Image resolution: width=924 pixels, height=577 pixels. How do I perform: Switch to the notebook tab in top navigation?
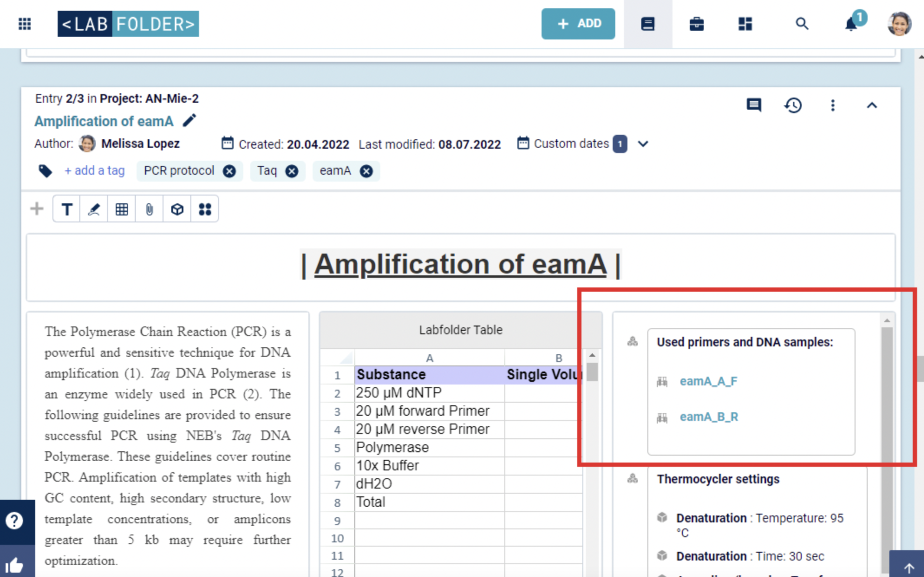tap(647, 24)
